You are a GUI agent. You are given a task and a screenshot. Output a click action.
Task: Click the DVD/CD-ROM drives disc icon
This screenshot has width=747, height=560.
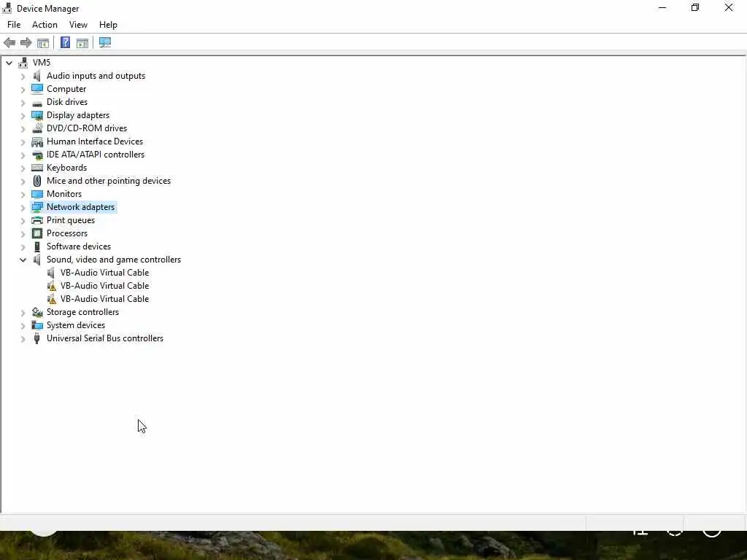(x=37, y=128)
